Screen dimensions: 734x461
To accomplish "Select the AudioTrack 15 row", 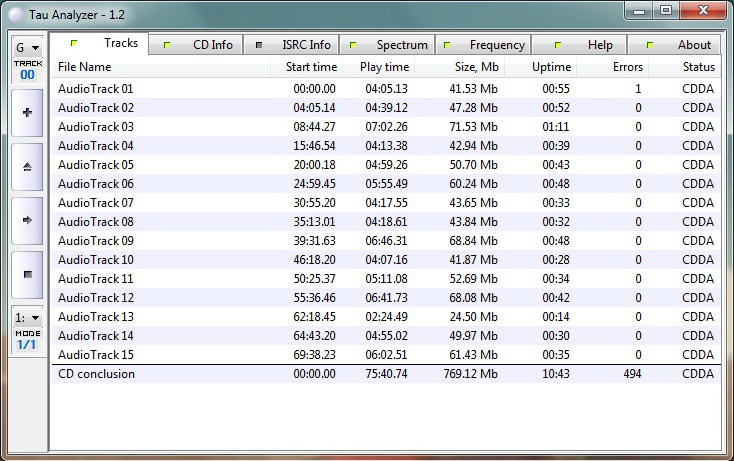I will click(x=386, y=354).
